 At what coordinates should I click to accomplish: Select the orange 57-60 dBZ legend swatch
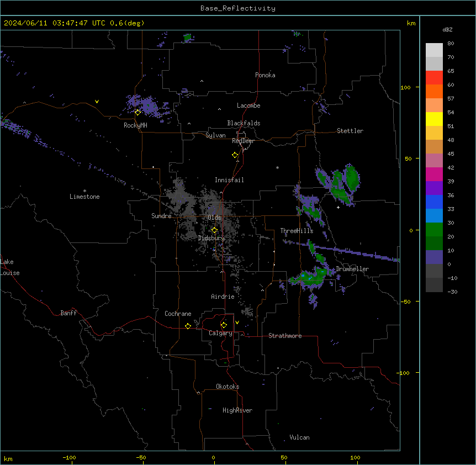pos(434,91)
